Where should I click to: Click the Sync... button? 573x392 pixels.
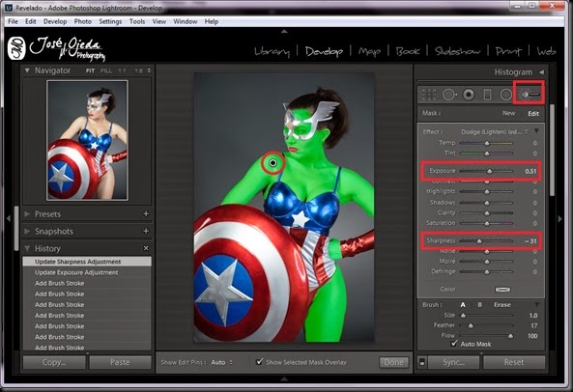click(453, 362)
